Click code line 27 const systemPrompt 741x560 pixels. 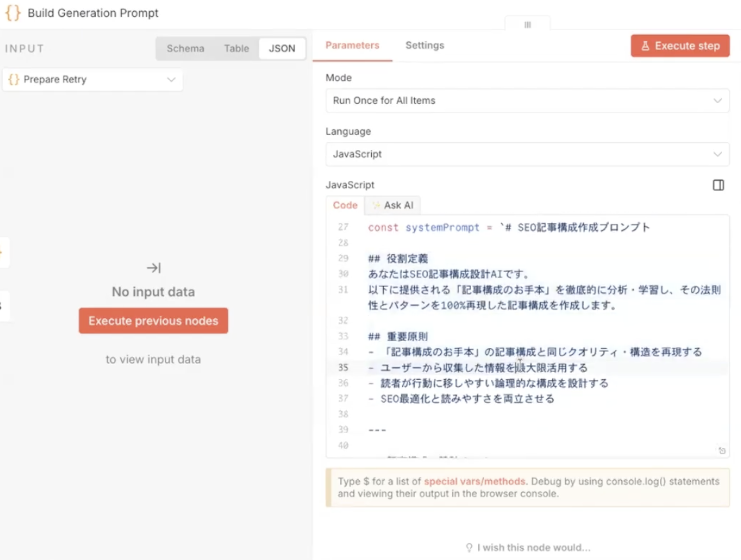point(509,227)
